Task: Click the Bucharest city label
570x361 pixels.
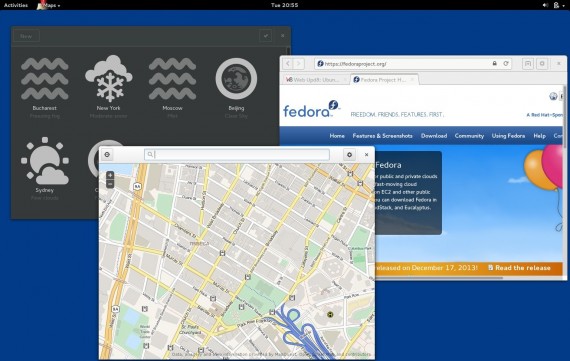Action: point(45,108)
